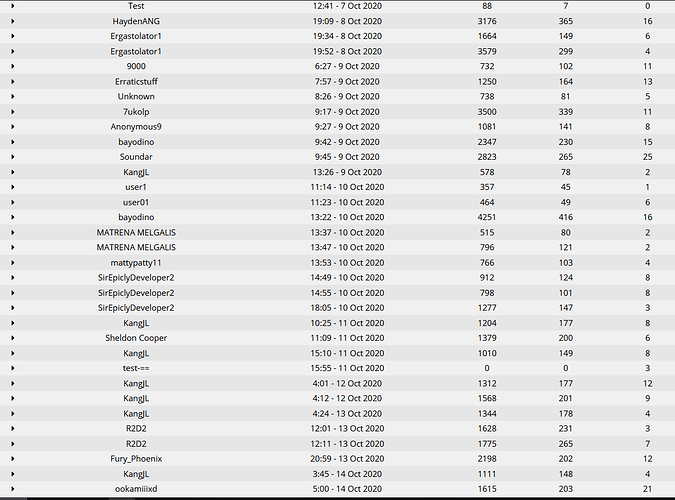Expand the 7ukolp row details
Viewport: 675px width, 500px height.
pyautogui.click(x=12, y=112)
